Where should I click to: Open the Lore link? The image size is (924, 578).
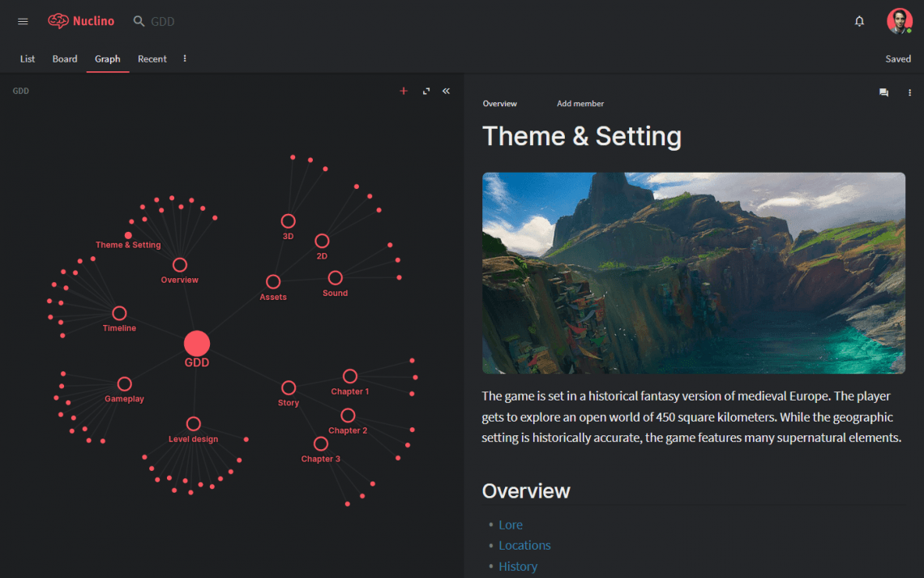tap(511, 524)
